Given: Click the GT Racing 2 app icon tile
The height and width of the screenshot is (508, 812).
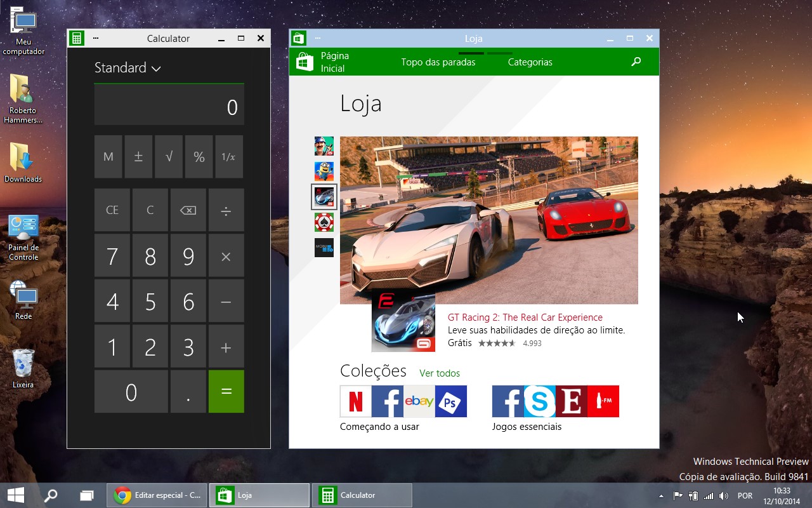Looking at the screenshot, I should coord(403,320).
